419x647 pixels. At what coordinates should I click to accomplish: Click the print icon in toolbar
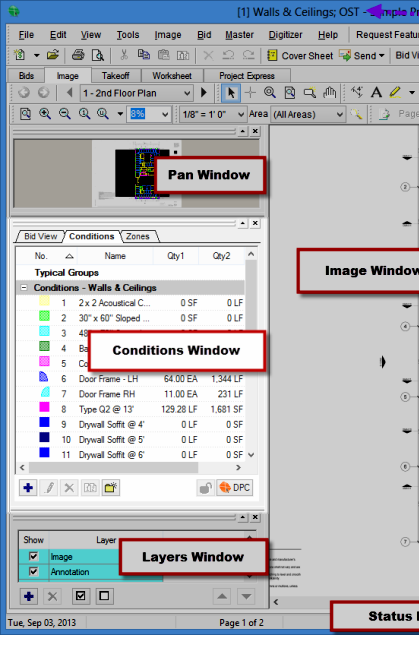coord(78,55)
